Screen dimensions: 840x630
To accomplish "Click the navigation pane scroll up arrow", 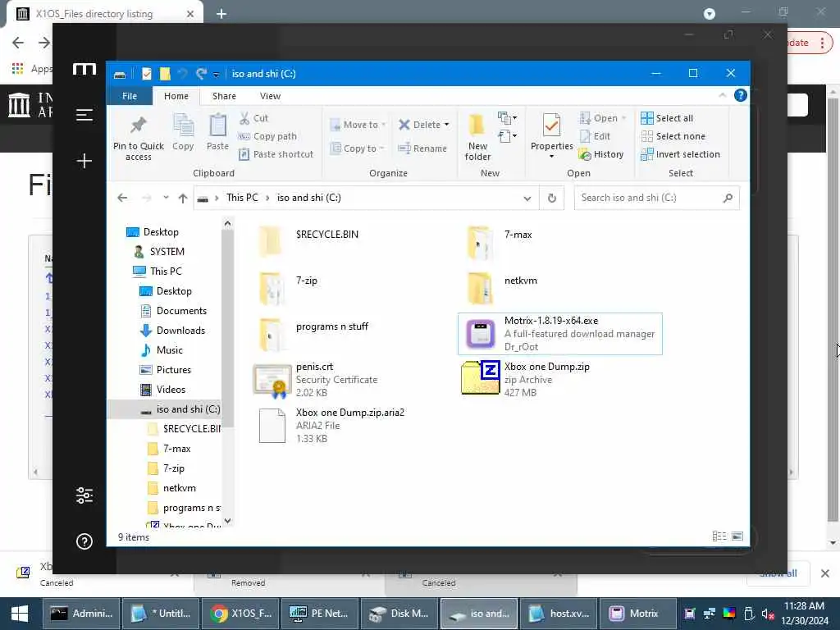I will coord(228,223).
